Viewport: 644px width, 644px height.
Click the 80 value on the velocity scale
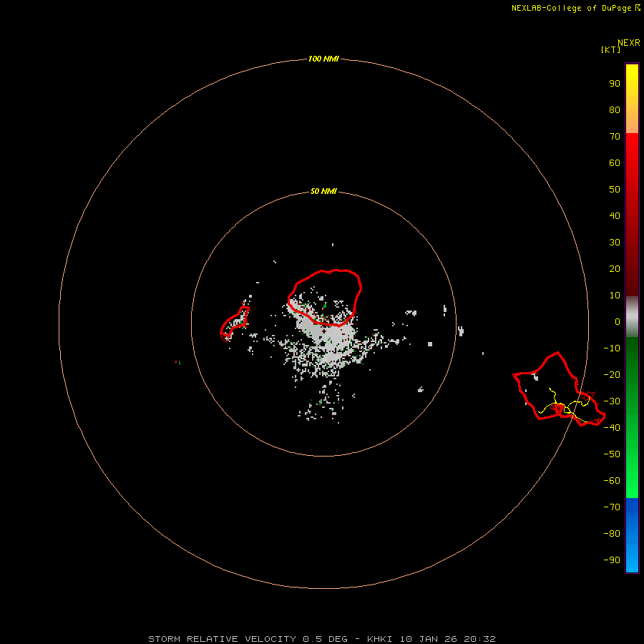(615, 110)
